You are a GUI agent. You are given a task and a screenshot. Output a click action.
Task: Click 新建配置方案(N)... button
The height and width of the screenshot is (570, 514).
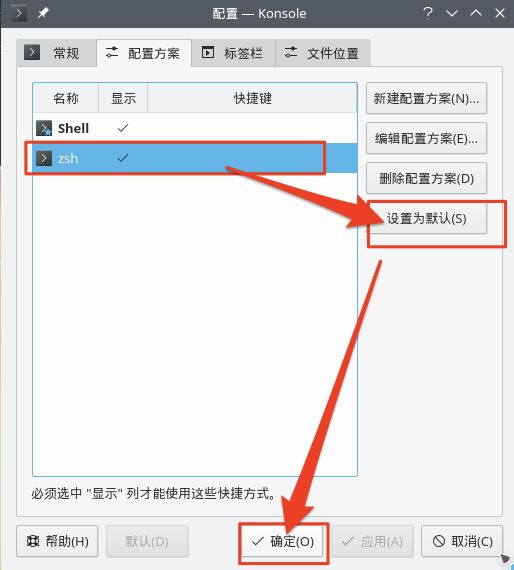(x=426, y=98)
